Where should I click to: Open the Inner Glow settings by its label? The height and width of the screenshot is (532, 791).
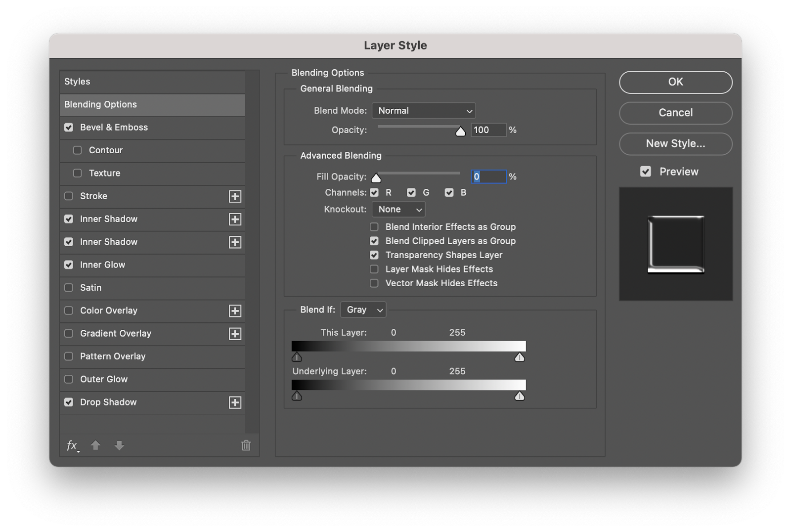[103, 265]
